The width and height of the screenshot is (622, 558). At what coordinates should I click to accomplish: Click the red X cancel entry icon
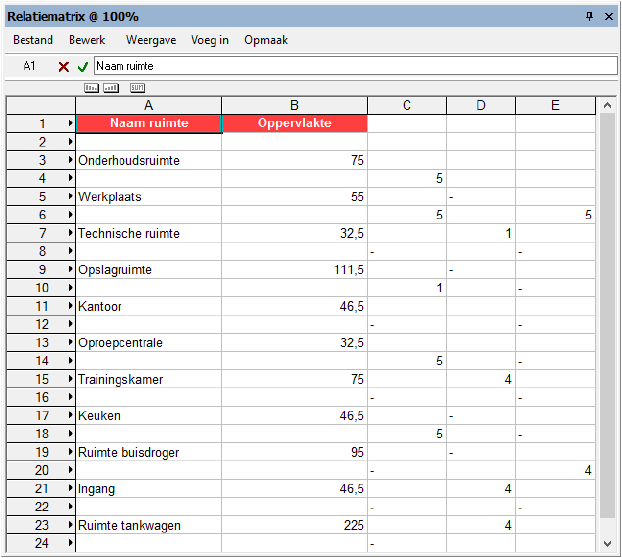pyautogui.click(x=64, y=66)
